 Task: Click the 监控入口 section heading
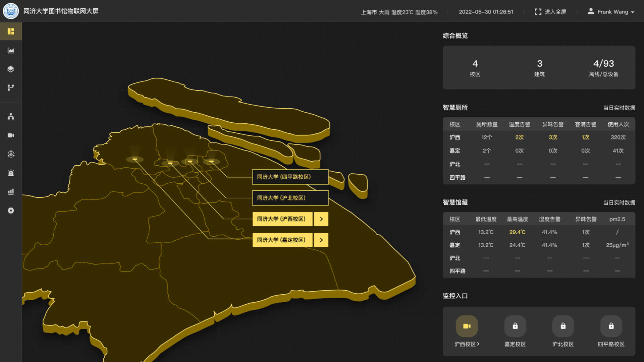(x=455, y=296)
